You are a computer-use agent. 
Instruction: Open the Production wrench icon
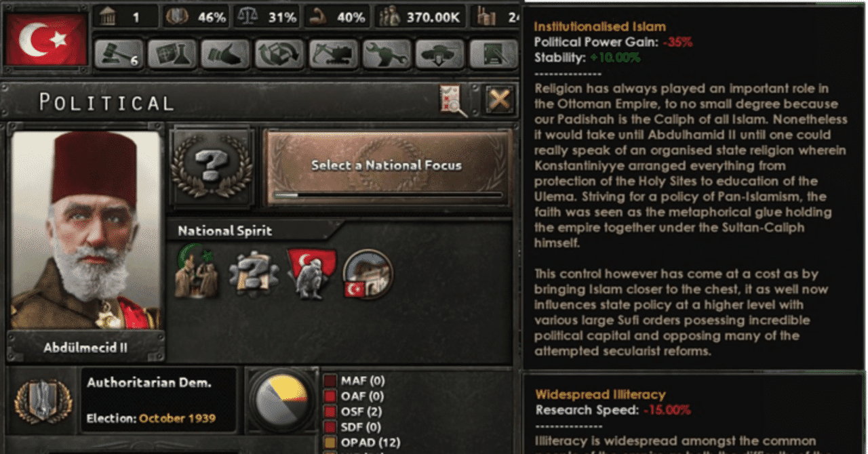click(387, 54)
